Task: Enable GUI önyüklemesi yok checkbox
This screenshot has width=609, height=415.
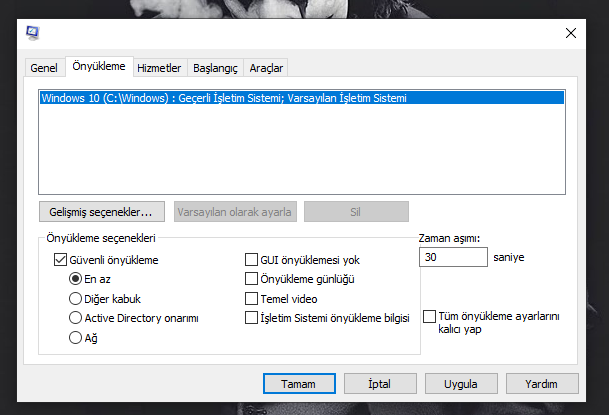Action: tap(252, 260)
